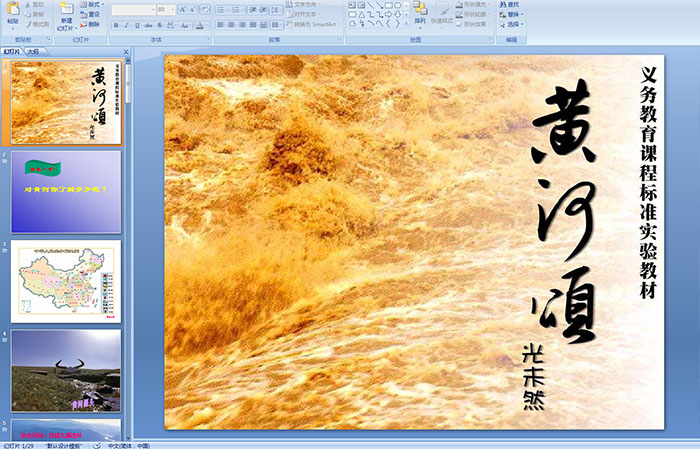Click Decrease List Level (outdent) icon
The width and height of the screenshot is (700, 449).
coord(253,10)
